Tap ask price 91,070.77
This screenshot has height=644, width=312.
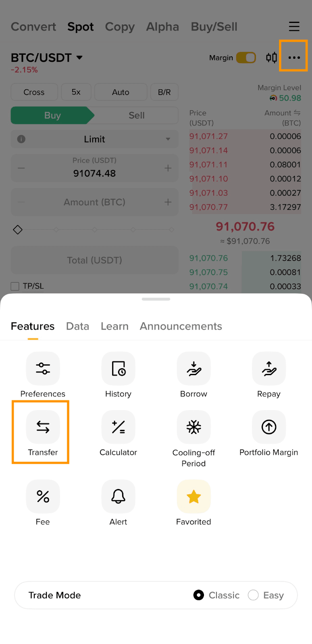tap(209, 207)
